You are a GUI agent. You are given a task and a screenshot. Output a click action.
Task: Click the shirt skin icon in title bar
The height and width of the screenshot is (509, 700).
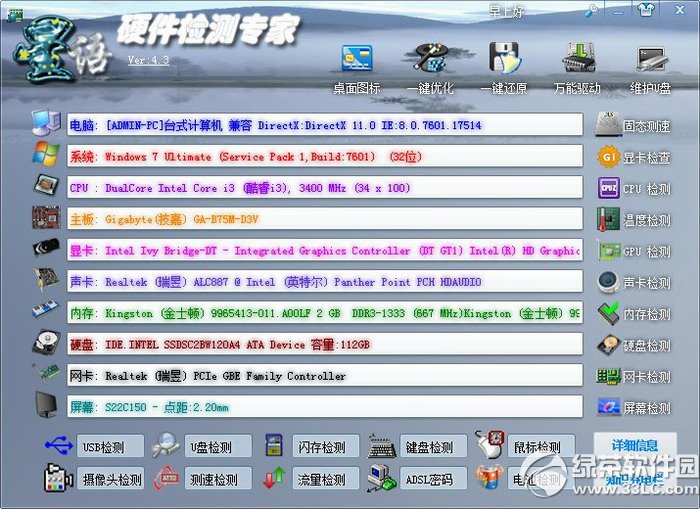646,9
